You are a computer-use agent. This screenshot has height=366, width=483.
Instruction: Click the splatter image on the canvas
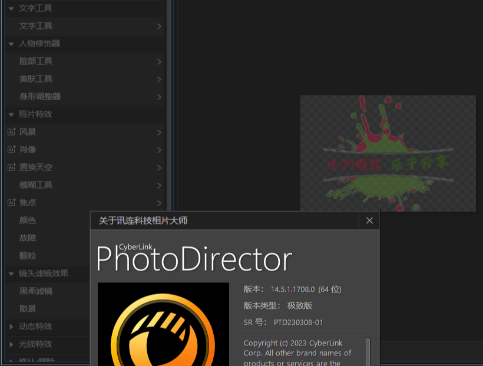point(388,153)
